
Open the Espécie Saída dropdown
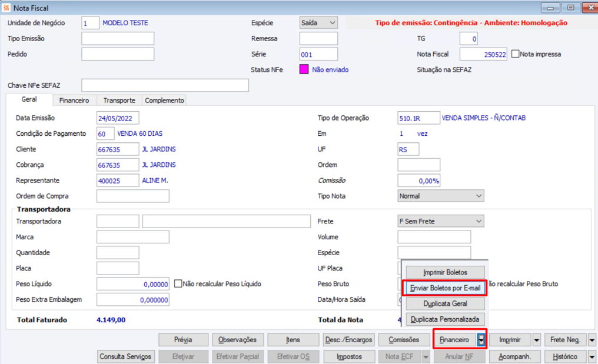pos(318,23)
